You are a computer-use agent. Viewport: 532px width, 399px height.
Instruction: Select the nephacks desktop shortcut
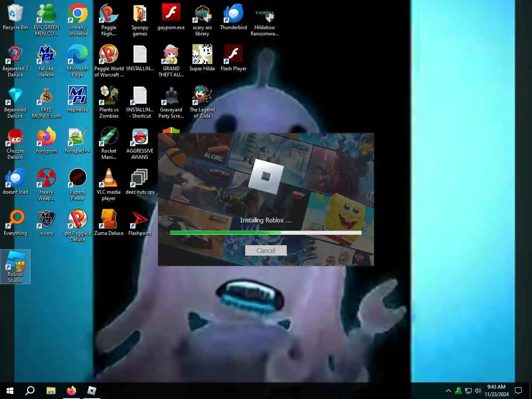tap(78, 100)
